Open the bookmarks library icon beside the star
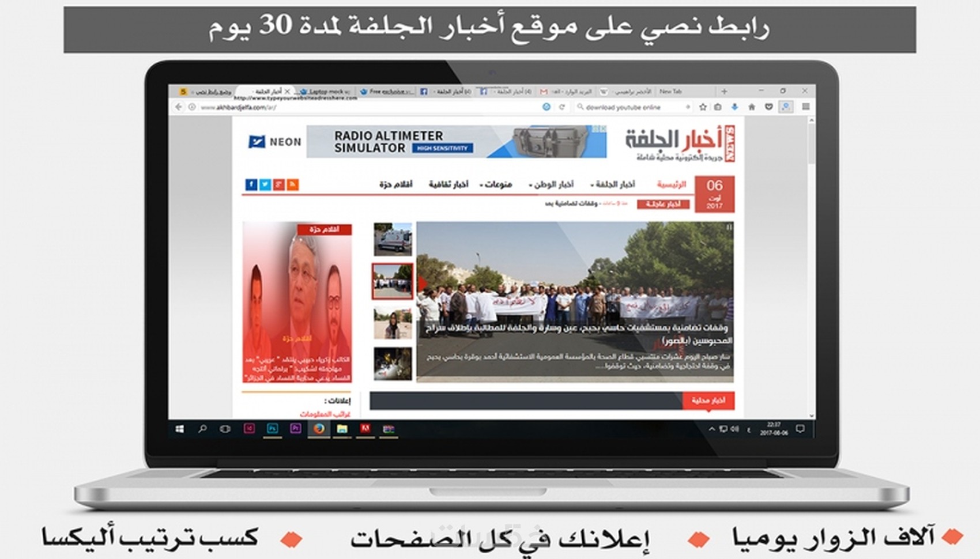Screen dimensions: 980x559 718,107
